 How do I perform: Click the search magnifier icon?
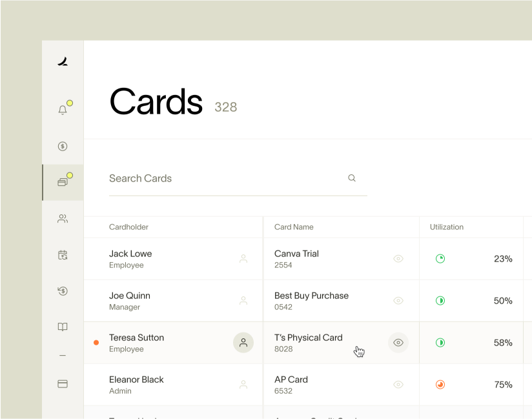352,178
